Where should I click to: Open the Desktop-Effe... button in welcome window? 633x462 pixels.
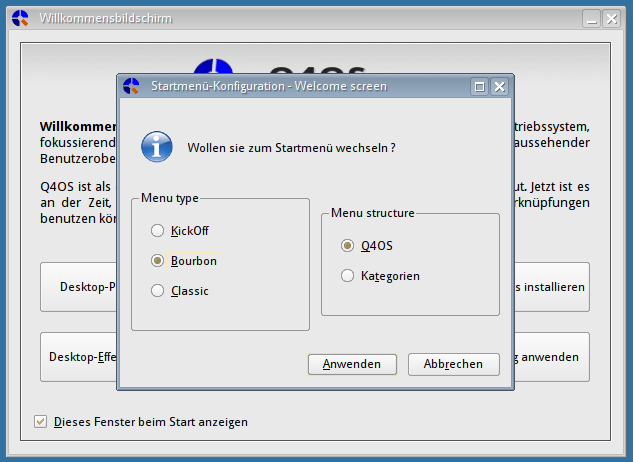click(x=78, y=357)
